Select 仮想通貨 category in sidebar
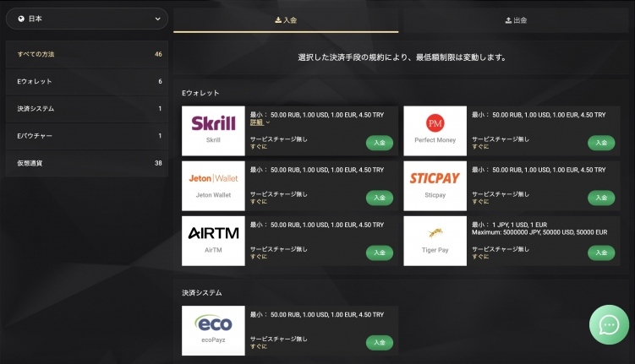The width and height of the screenshot is (635, 364). 86,163
